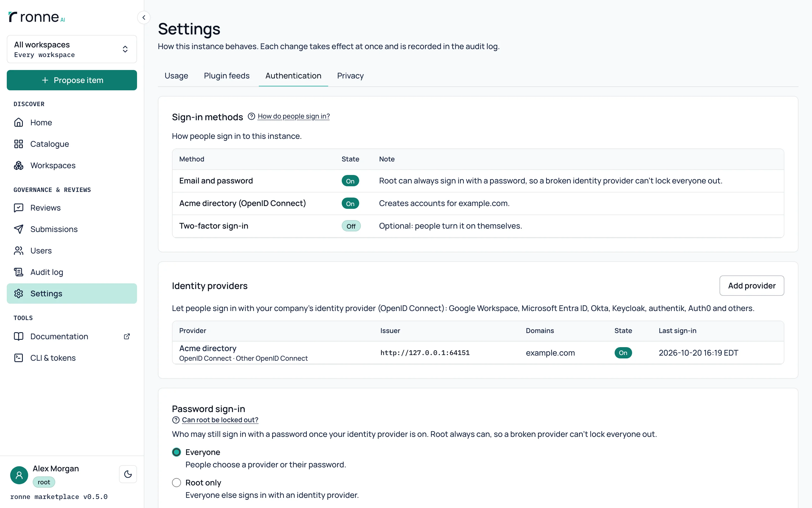Click the CLI & tokens terminal icon
The image size is (812, 508).
[x=18, y=358]
